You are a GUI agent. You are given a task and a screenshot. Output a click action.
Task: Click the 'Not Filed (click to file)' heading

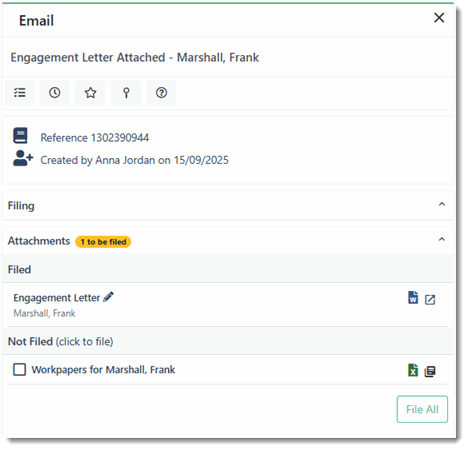pyautogui.click(x=61, y=341)
